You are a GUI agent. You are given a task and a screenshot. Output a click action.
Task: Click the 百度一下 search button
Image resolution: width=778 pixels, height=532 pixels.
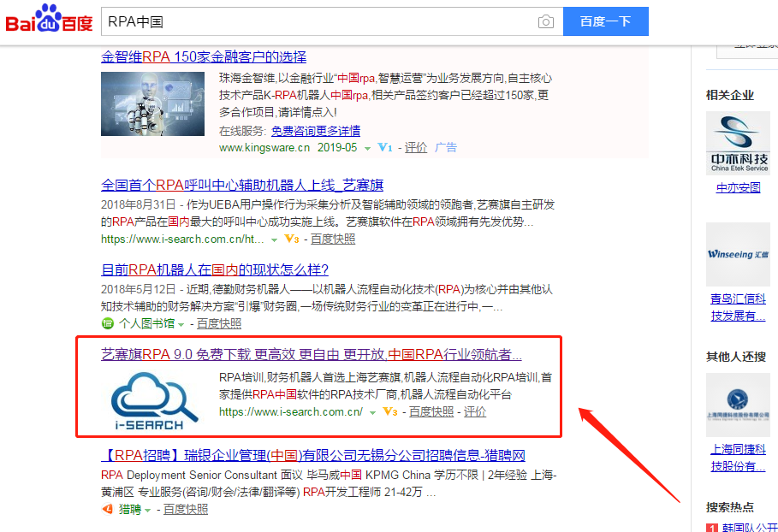[606, 21]
